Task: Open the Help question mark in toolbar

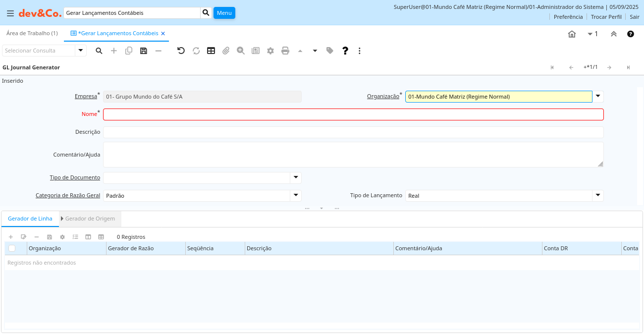Action: tap(345, 51)
